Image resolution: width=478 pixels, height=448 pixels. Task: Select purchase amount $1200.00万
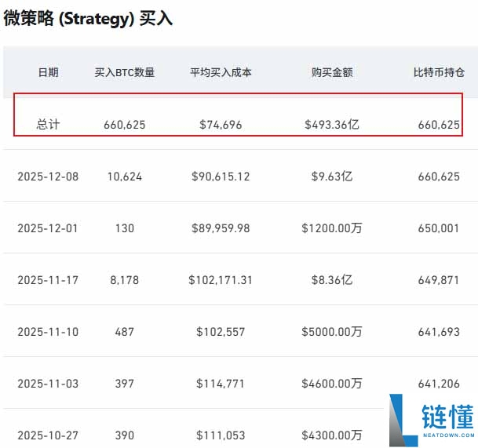[332, 228]
